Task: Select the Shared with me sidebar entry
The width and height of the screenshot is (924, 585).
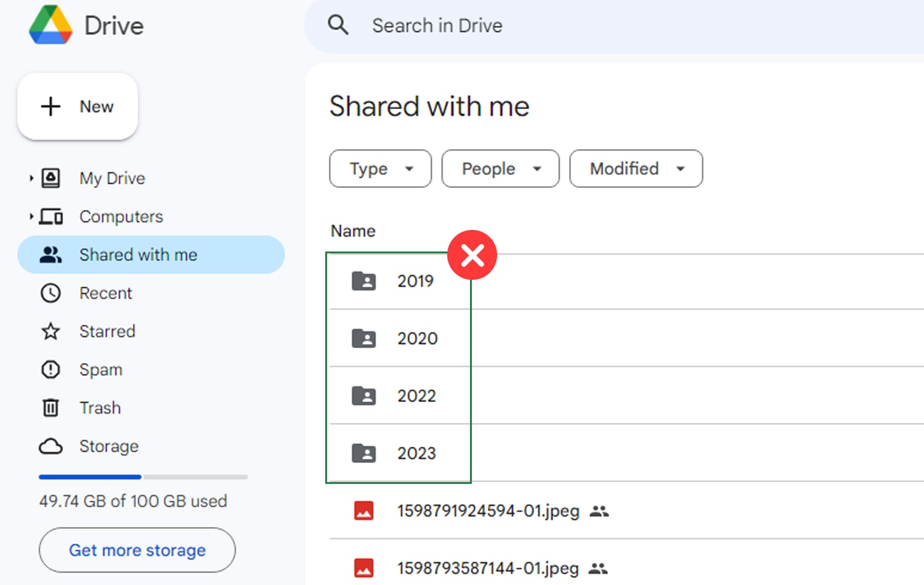Action: coord(138,254)
